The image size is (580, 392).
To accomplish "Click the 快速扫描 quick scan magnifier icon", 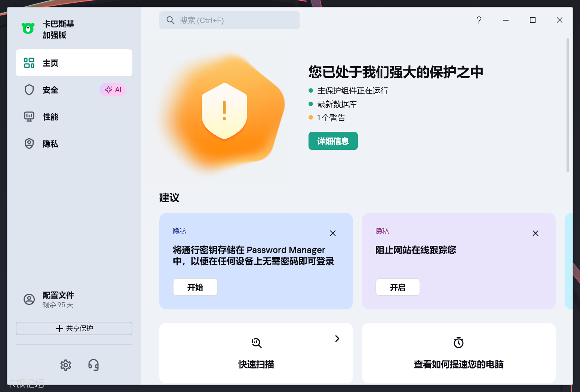I will tap(256, 343).
